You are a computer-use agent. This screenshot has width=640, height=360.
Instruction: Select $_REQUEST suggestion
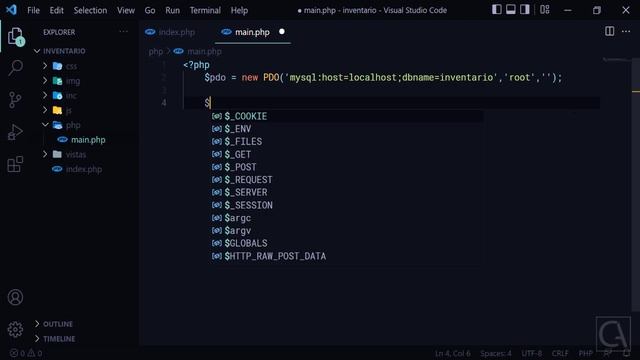(347, 180)
